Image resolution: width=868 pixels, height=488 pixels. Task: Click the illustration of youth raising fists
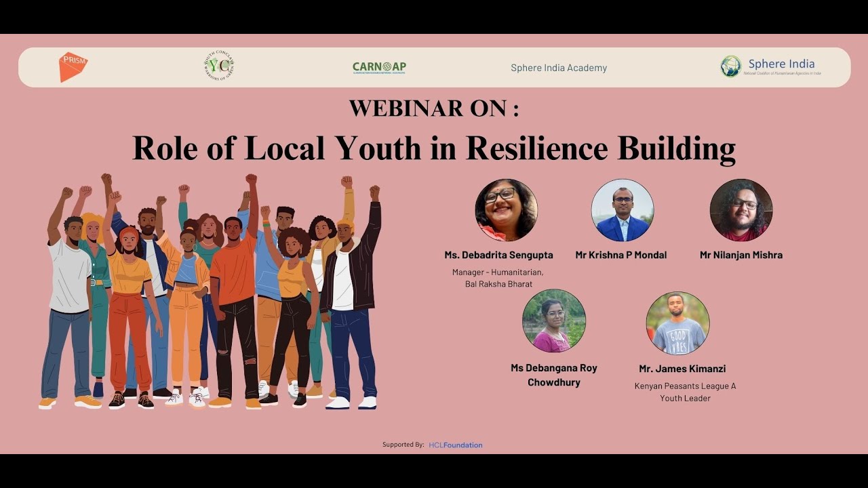pyautogui.click(x=210, y=292)
